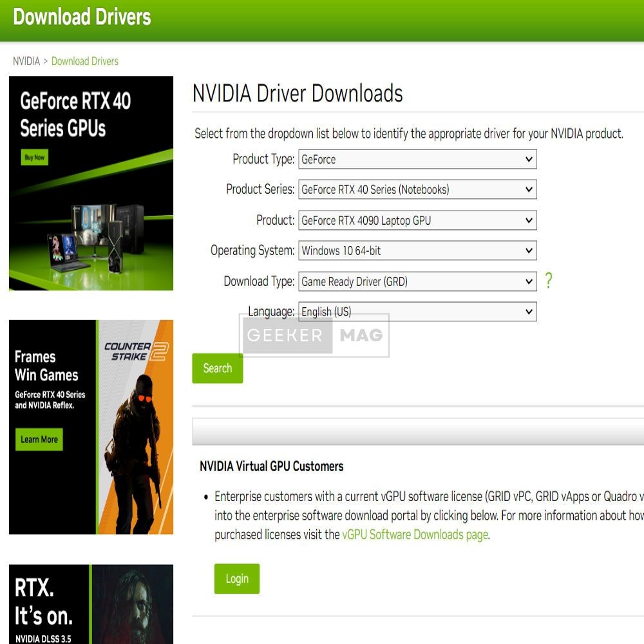Click the NVIDIA Driver Downloads heading

[298, 93]
